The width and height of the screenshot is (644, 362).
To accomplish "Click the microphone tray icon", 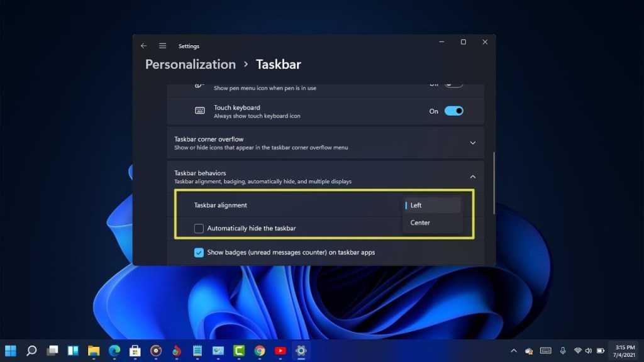I will coord(563,351).
